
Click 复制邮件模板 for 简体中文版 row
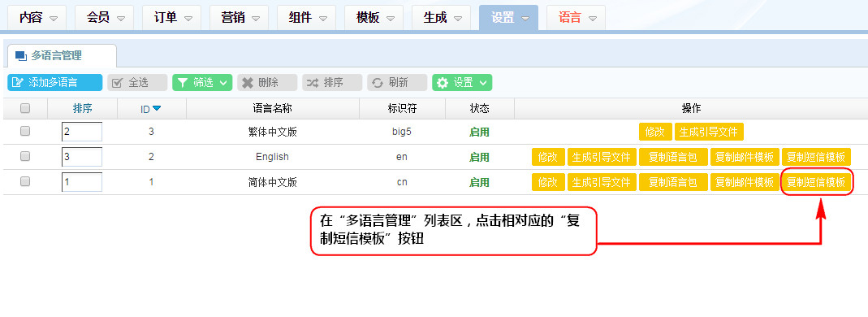point(745,182)
